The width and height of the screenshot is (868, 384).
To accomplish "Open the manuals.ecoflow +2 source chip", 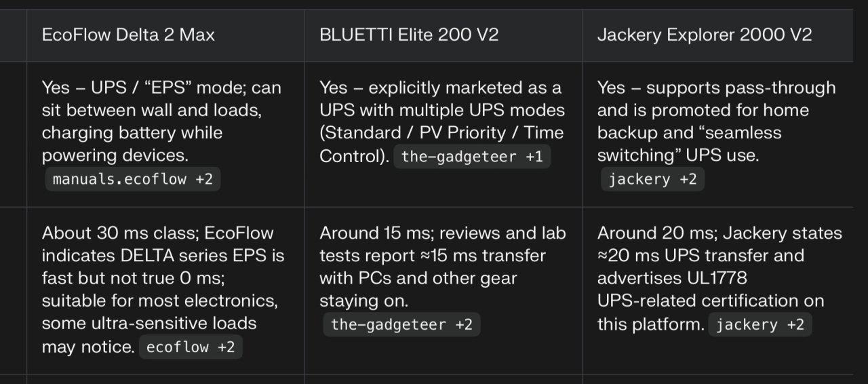I will coord(132,180).
